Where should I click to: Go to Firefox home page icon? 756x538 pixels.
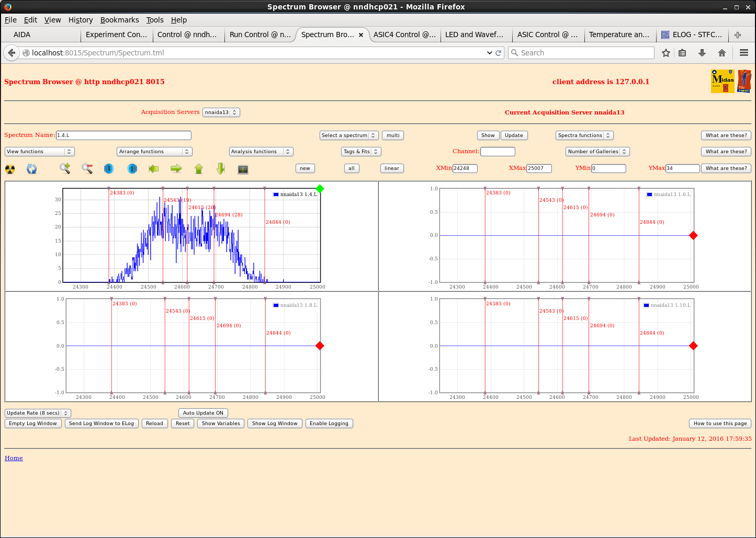(x=722, y=53)
